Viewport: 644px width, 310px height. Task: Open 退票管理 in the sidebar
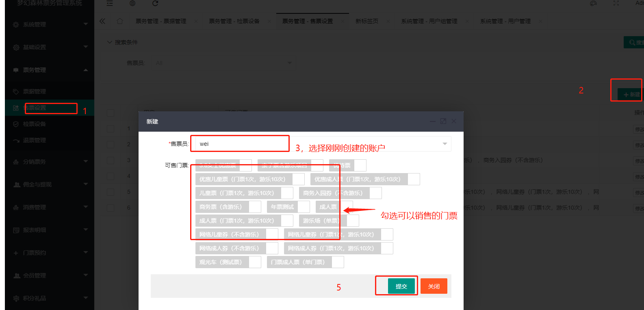pyautogui.click(x=35, y=140)
